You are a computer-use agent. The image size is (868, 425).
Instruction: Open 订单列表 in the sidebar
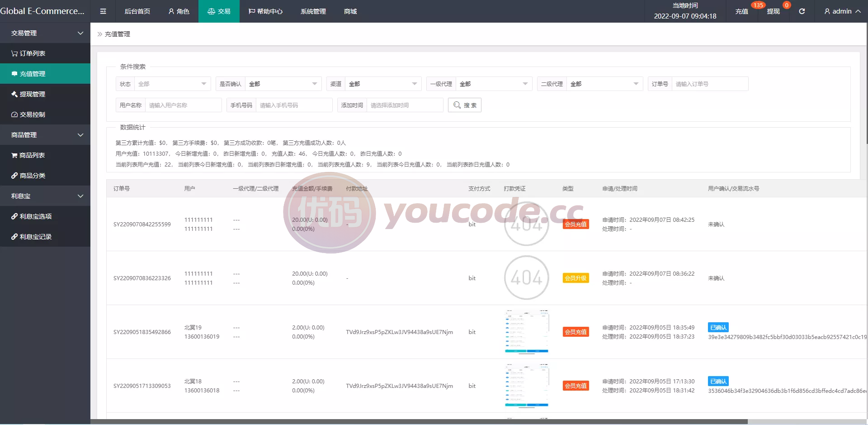point(45,53)
